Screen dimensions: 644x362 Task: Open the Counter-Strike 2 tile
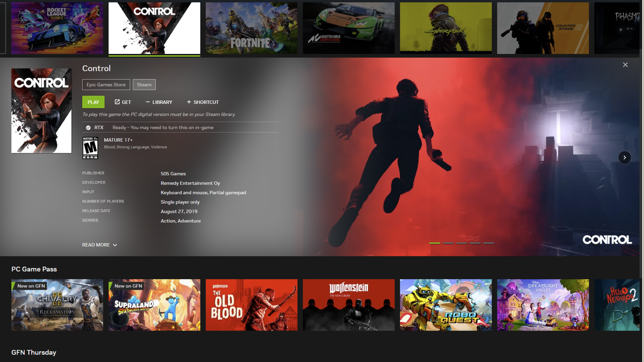(x=543, y=28)
